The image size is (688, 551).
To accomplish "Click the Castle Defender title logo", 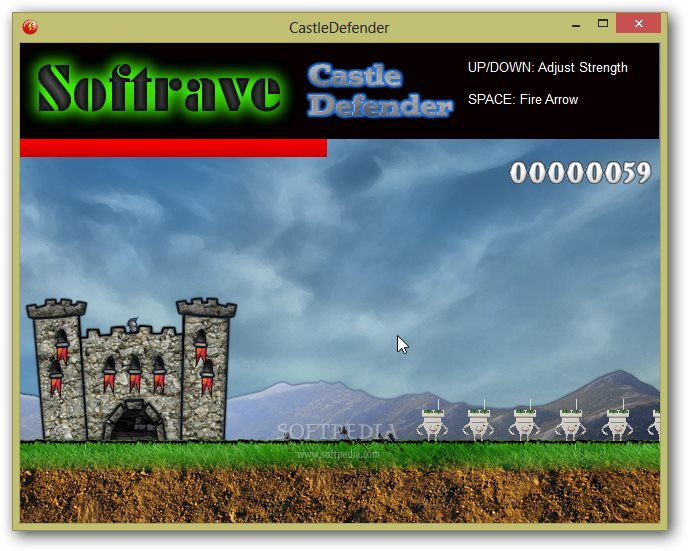I will (380, 90).
